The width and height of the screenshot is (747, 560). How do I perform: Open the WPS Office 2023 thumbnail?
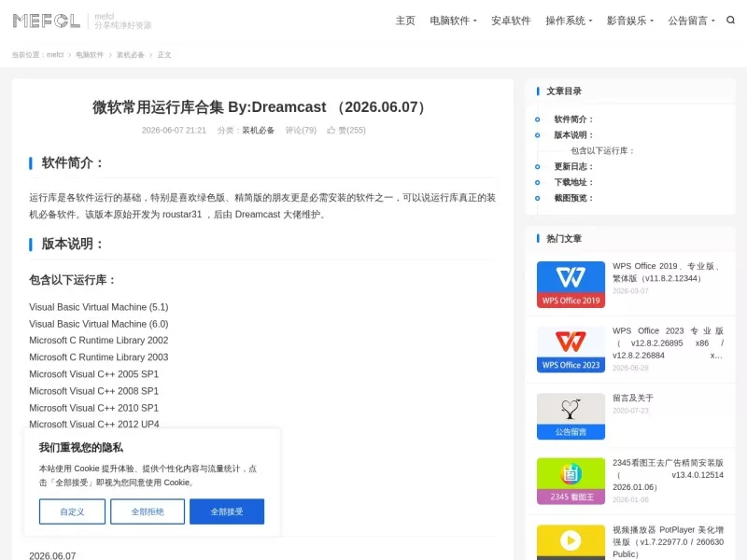(571, 349)
